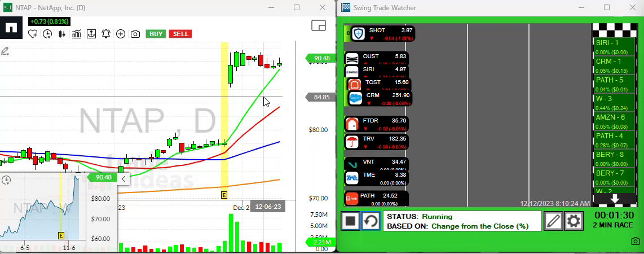644x254 pixels.
Task: Click the CRM - 1 leaderboard entry
Action: pos(615,65)
